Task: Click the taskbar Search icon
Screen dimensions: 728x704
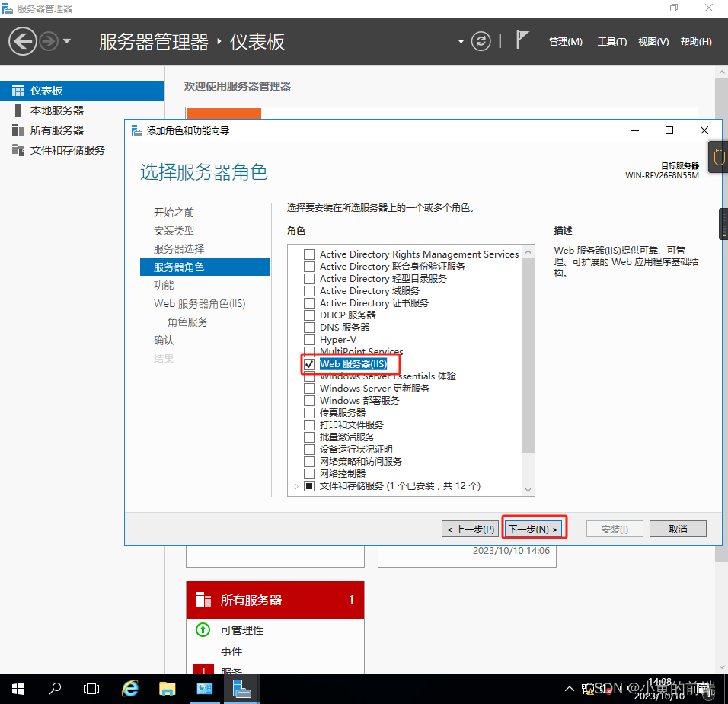Action: pyautogui.click(x=54, y=688)
